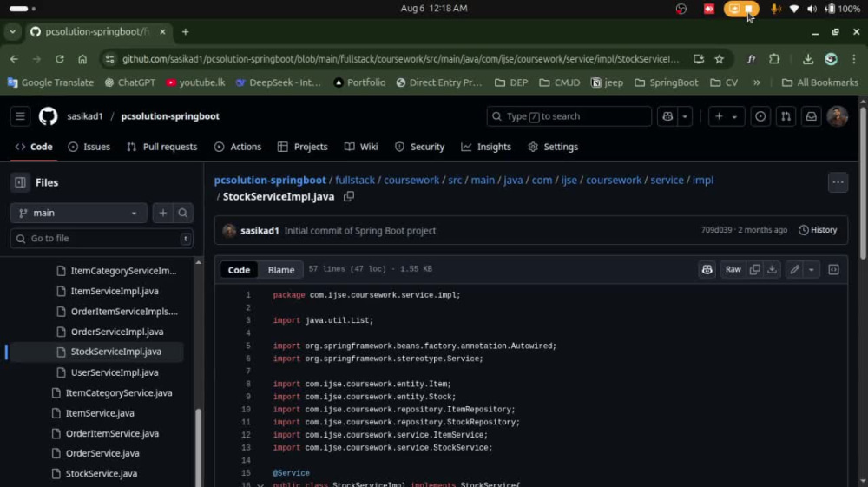The height and width of the screenshot is (487, 868).
Task: Open the notifications inbox icon
Action: pos(812,116)
